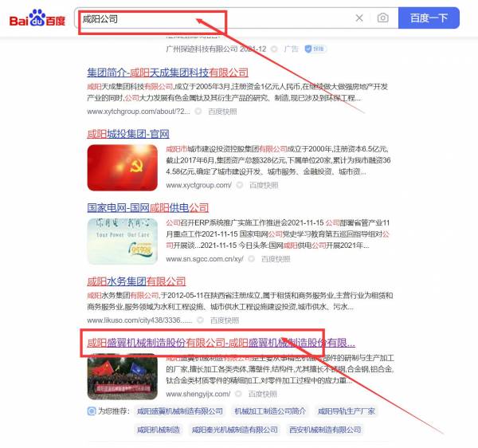The width and height of the screenshot is (478, 448).
Task: Click the 百度一下 search button
Action: [x=429, y=18]
